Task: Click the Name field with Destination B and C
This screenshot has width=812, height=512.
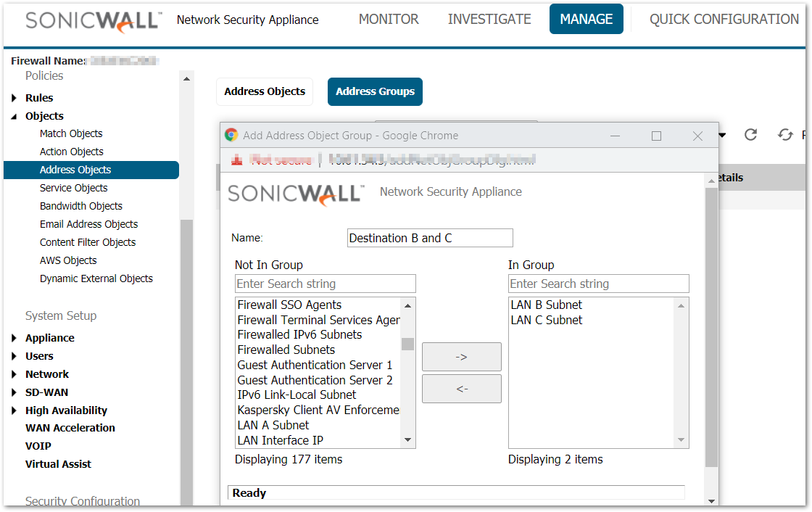Action: pyautogui.click(x=430, y=238)
